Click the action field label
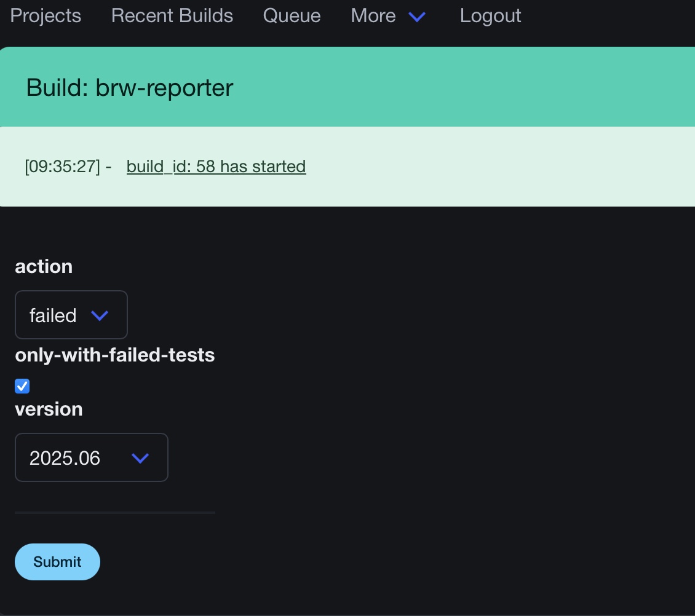This screenshot has width=695, height=616. tap(44, 266)
